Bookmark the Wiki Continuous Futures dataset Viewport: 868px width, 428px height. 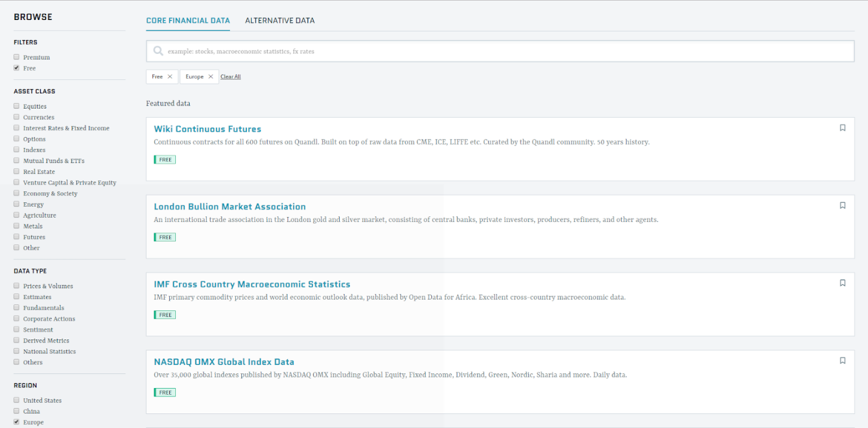click(x=843, y=128)
